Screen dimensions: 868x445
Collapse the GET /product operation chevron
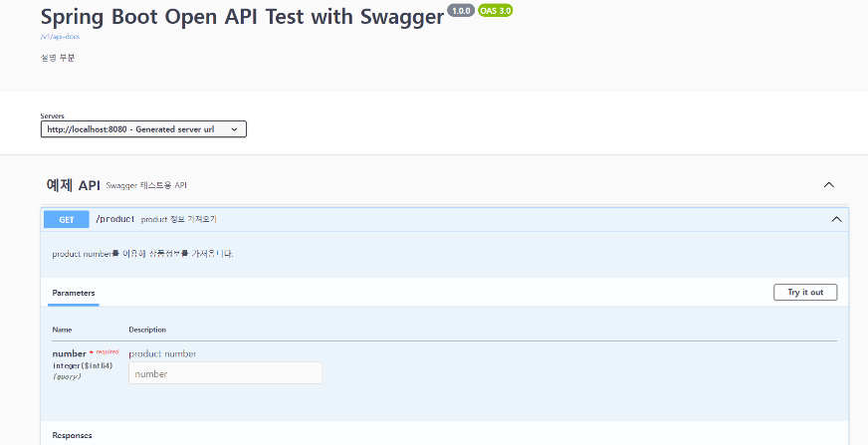836,220
